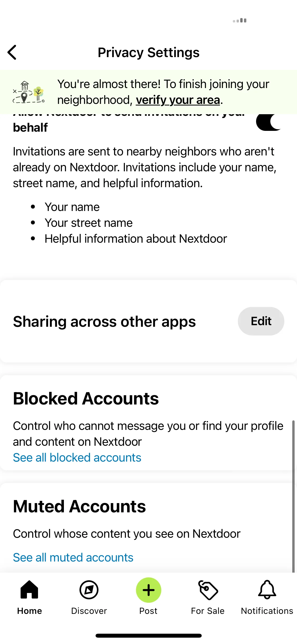The height and width of the screenshot is (644, 297).
Task: Go back using the left arrow icon
Action: (x=12, y=52)
